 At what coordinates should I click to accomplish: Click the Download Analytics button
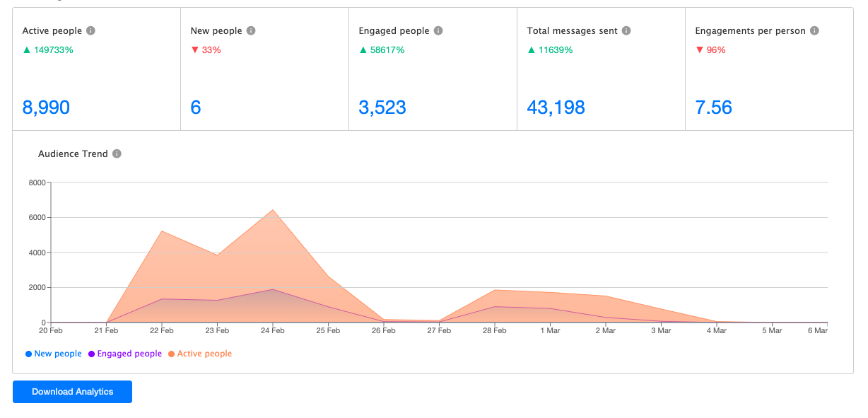[x=72, y=392]
